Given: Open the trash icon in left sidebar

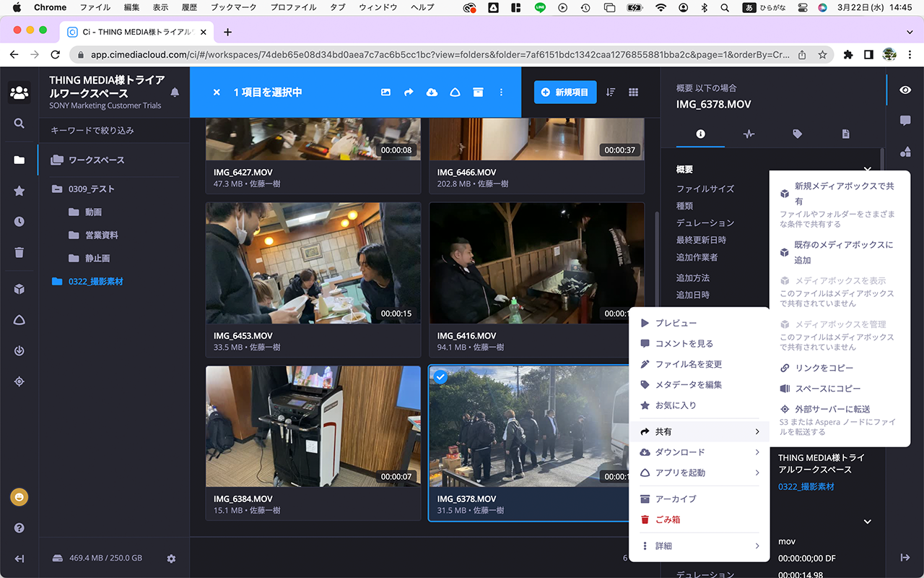Looking at the screenshot, I should click(x=19, y=252).
